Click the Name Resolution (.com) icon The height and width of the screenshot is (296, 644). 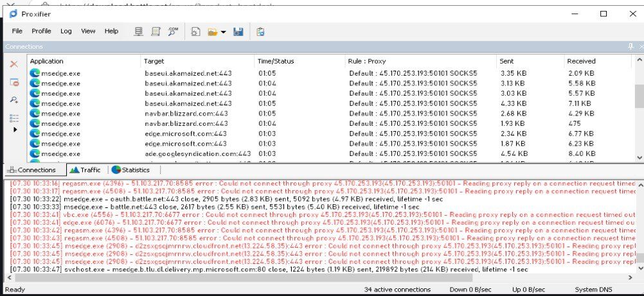pyautogui.click(x=173, y=31)
